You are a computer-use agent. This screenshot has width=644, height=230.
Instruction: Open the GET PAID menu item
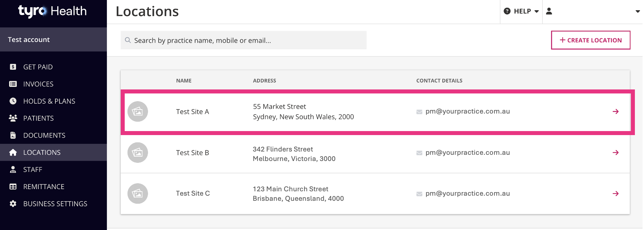coord(53,67)
